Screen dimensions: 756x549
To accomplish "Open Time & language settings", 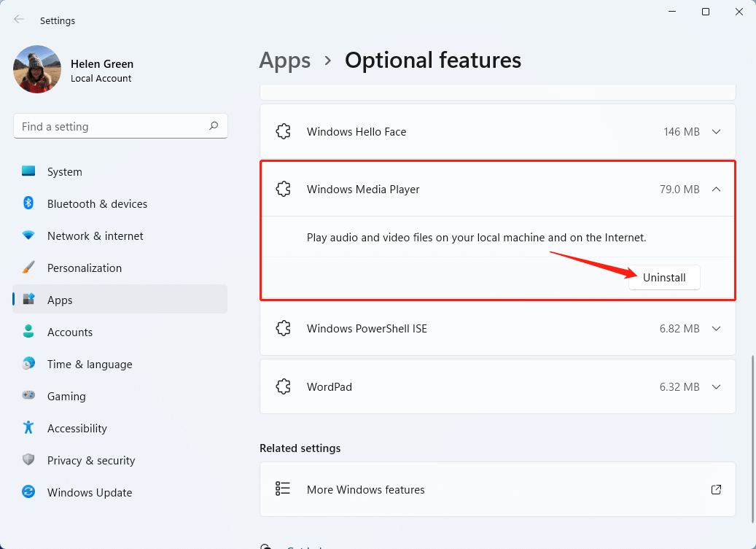I will (120, 364).
